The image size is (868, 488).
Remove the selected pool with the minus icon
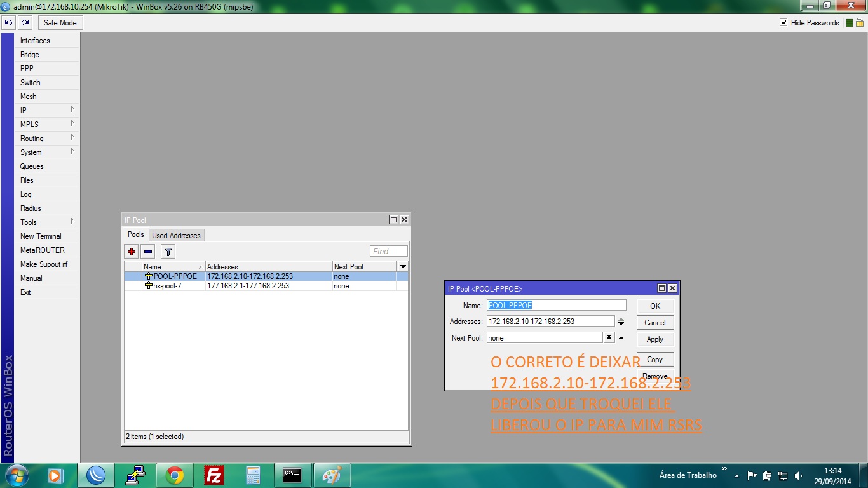click(148, 252)
